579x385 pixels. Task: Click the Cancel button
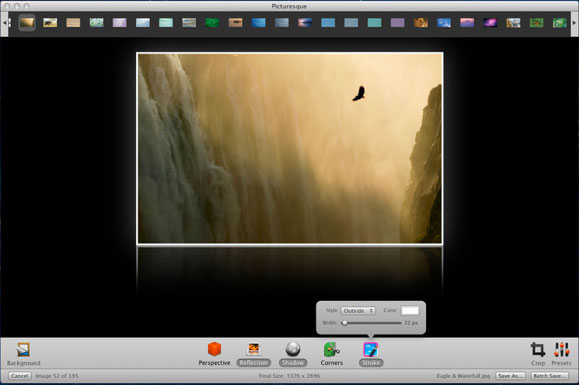[x=20, y=376]
